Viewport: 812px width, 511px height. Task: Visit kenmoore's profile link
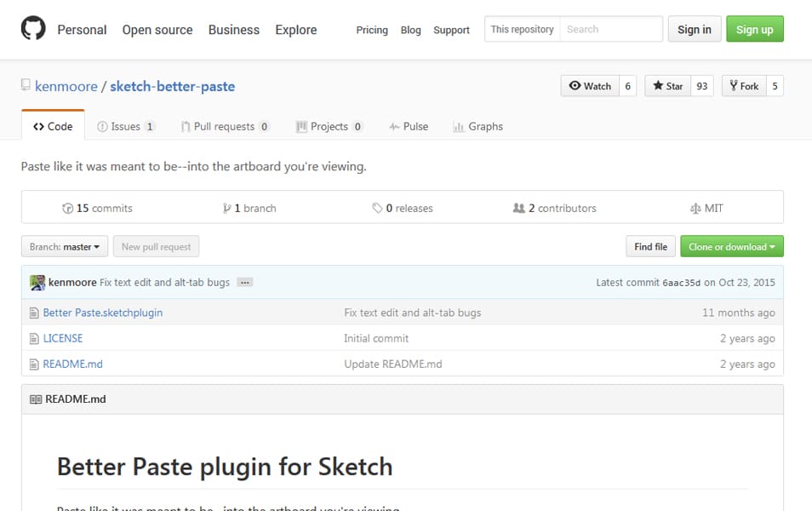pos(66,86)
